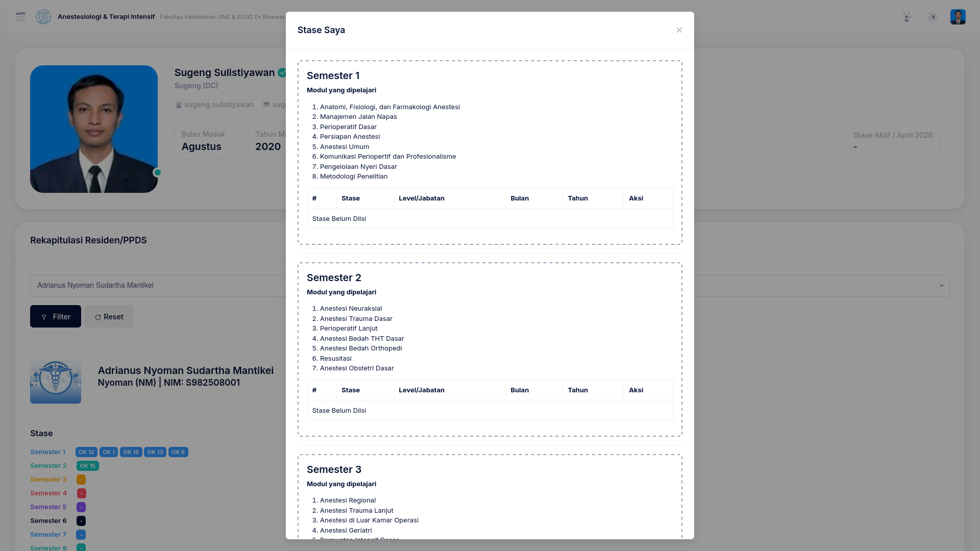Click 'Anestesi Neuraksial' module

[351, 309]
